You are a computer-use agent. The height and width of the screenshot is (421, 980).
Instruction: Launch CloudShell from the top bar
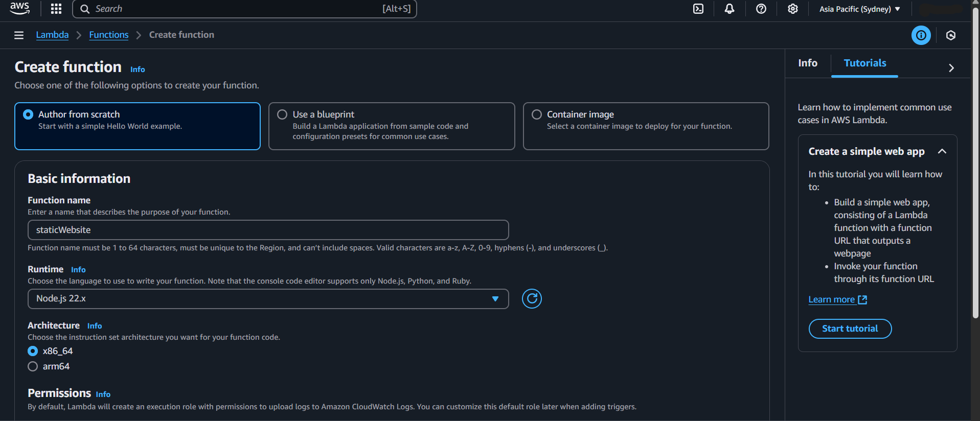698,9
